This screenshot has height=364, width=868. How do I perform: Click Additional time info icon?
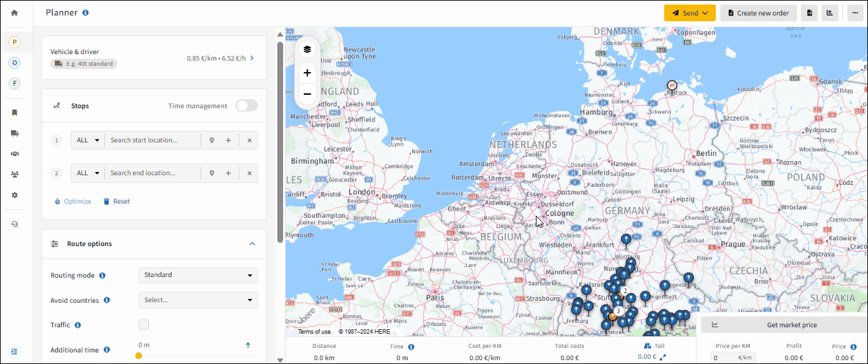tap(106, 350)
